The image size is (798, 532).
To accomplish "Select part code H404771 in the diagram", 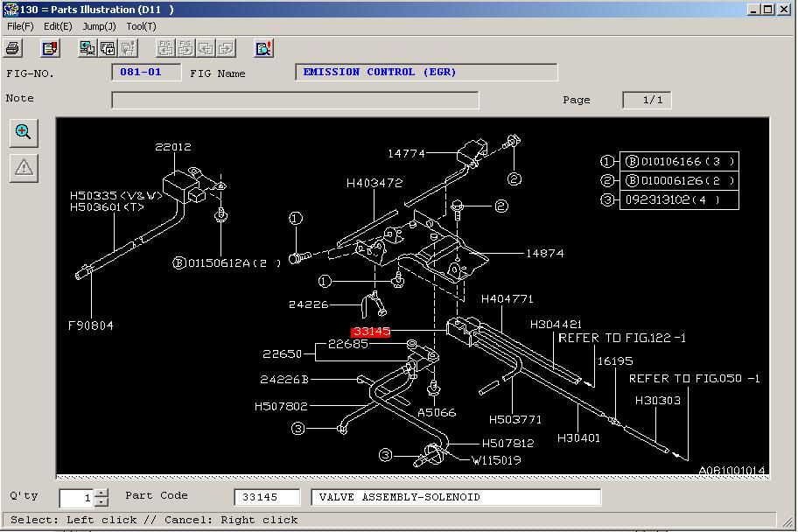I will [x=507, y=299].
